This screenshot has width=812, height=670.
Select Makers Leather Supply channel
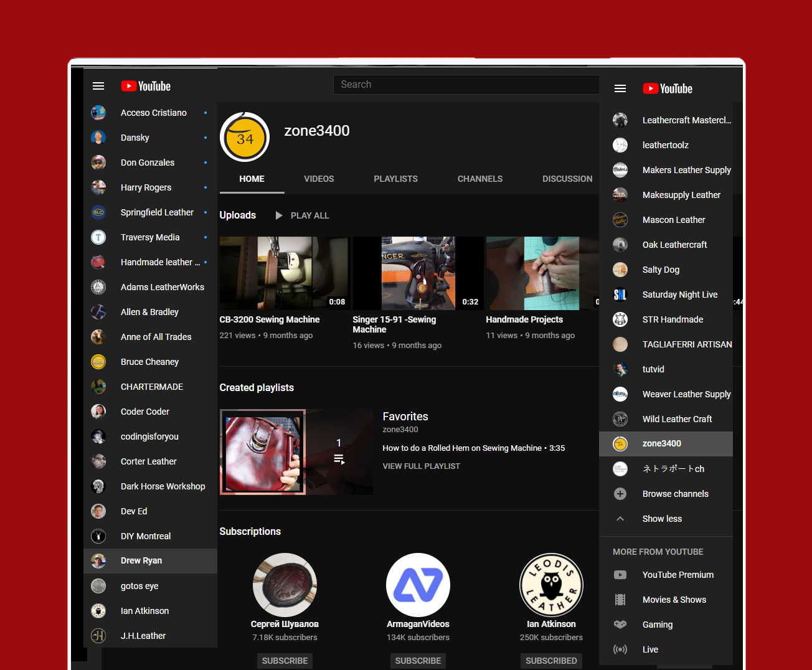pyautogui.click(x=666, y=170)
